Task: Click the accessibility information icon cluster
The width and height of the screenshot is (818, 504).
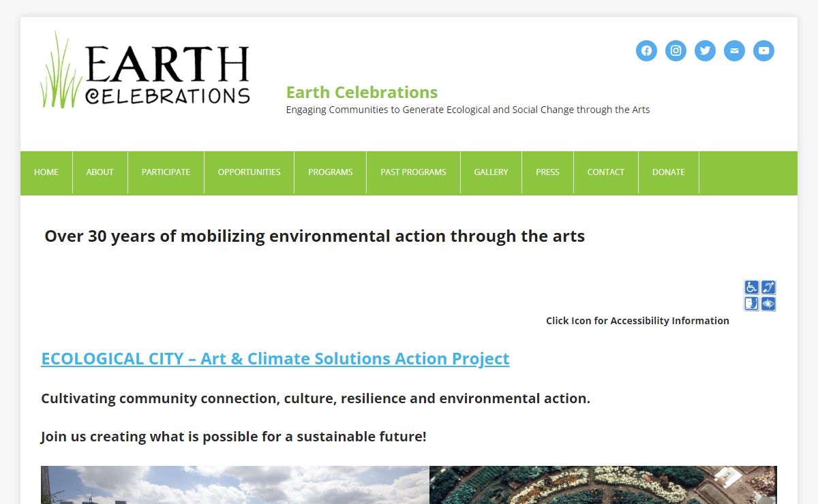Action: coord(760,296)
